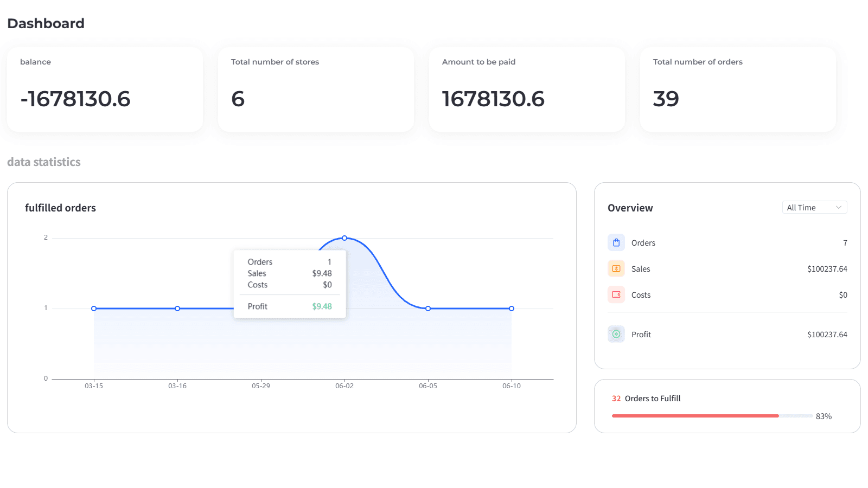Click the green tooltip Profit value $9.48
Image resolution: width=868 pixels, height=488 pixels.
(x=322, y=306)
